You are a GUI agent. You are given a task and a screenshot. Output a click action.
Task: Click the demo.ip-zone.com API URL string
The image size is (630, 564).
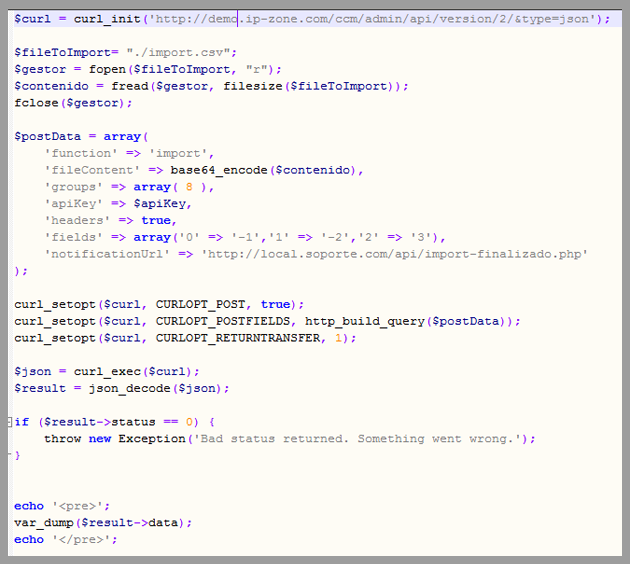[x=373, y=19]
